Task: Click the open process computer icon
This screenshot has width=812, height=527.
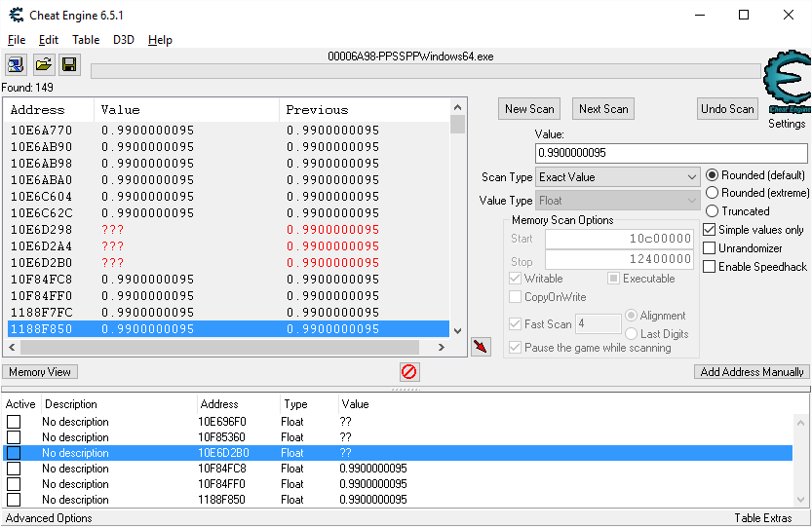Action: 17,64
